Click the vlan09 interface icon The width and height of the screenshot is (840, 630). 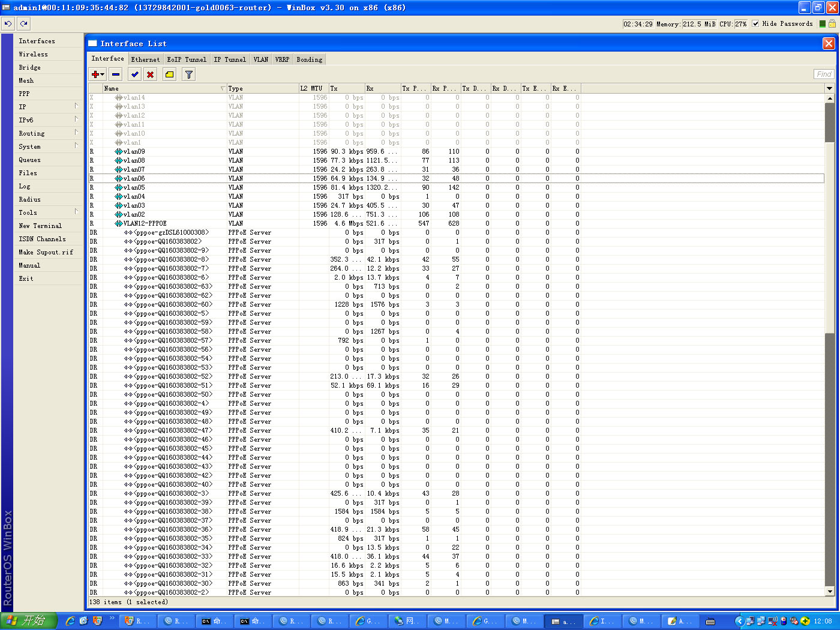click(x=119, y=151)
